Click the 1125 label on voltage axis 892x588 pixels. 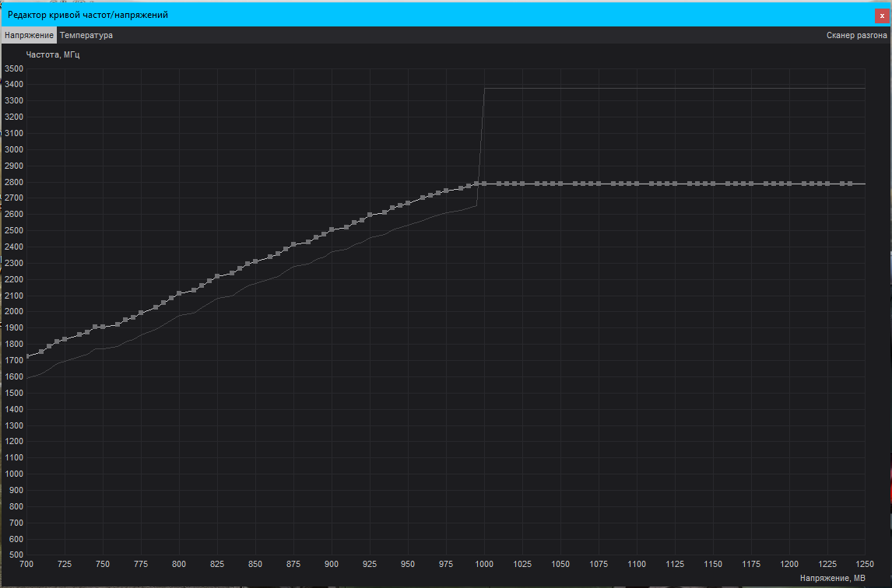(675, 564)
